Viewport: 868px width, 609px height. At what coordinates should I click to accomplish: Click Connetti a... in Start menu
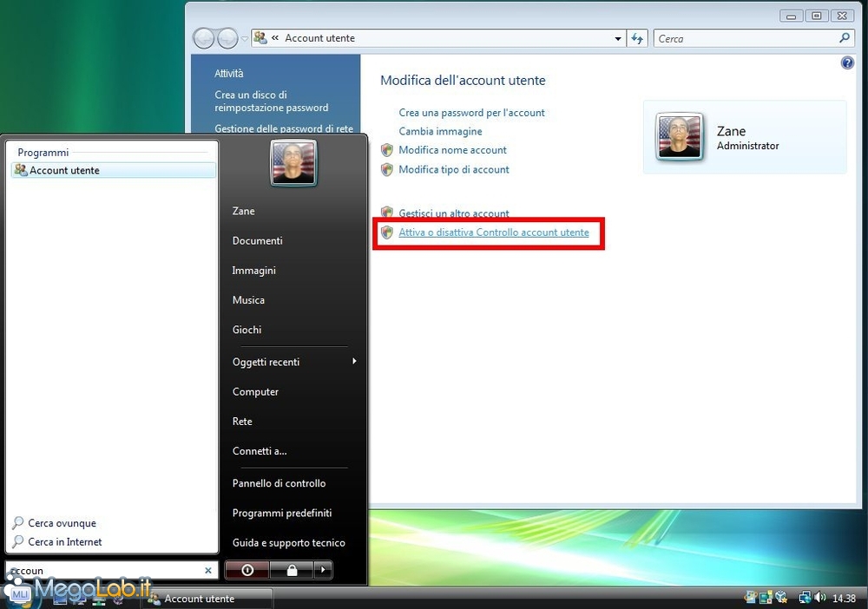(x=260, y=451)
